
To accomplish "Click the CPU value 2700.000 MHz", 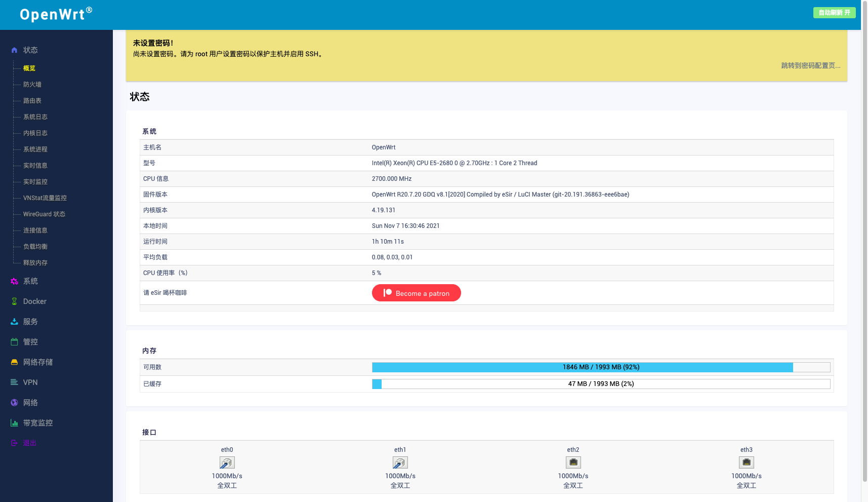I will click(x=392, y=179).
